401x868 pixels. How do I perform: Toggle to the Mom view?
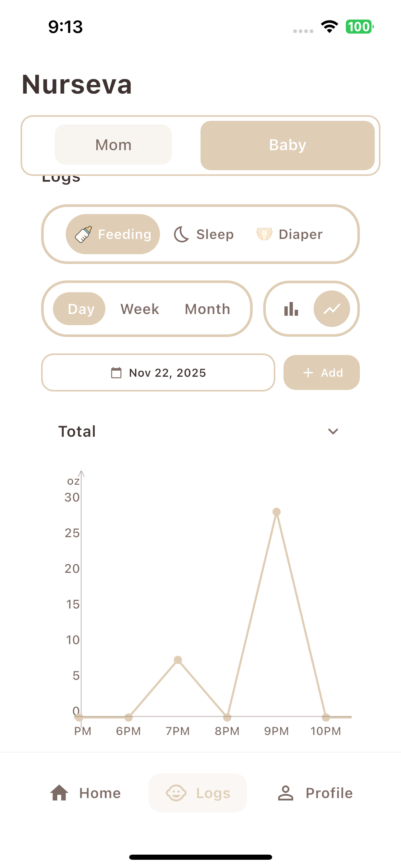click(x=113, y=145)
